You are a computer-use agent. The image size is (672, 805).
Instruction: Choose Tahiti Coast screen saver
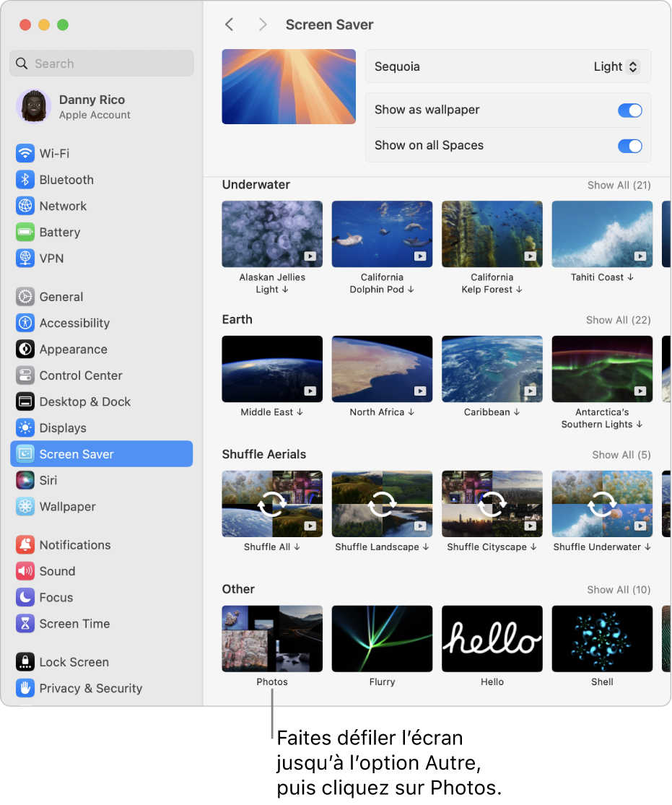click(602, 234)
